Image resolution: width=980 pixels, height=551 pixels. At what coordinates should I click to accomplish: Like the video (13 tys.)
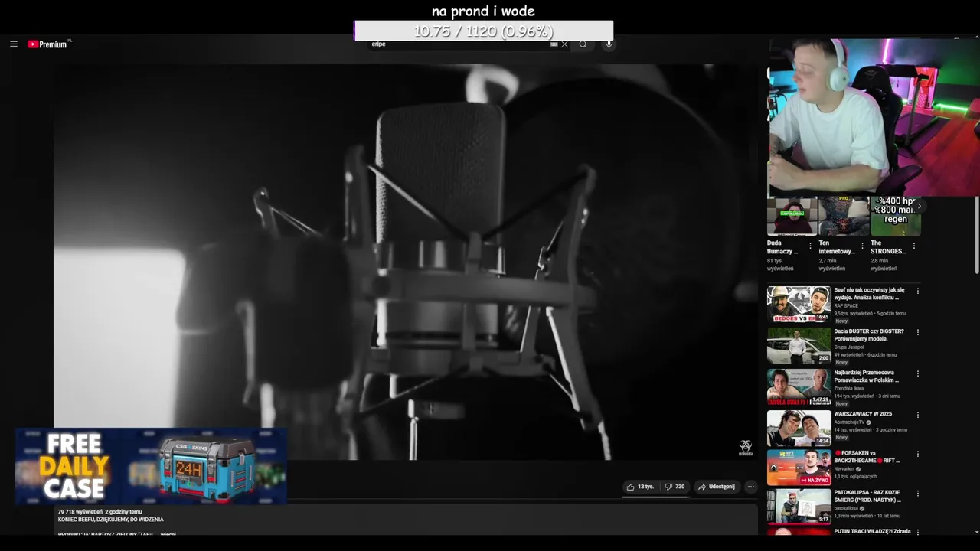pyautogui.click(x=640, y=487)
